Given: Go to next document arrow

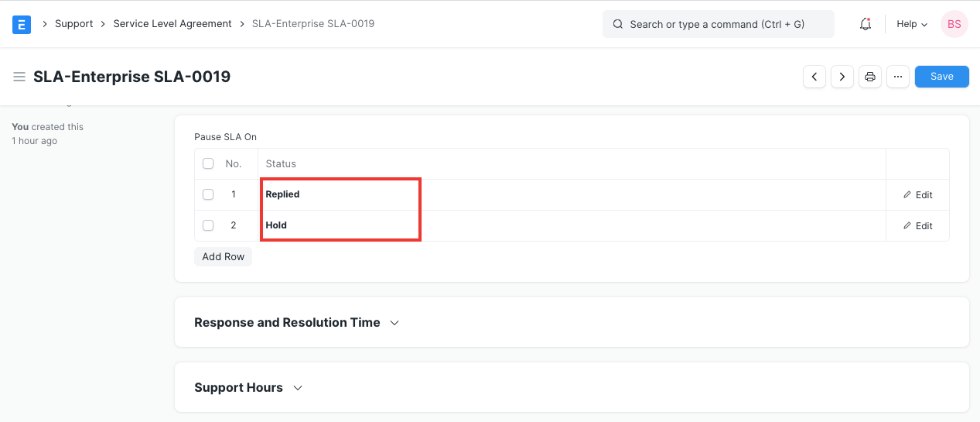Looking at the screenshot, I should 842,77.
